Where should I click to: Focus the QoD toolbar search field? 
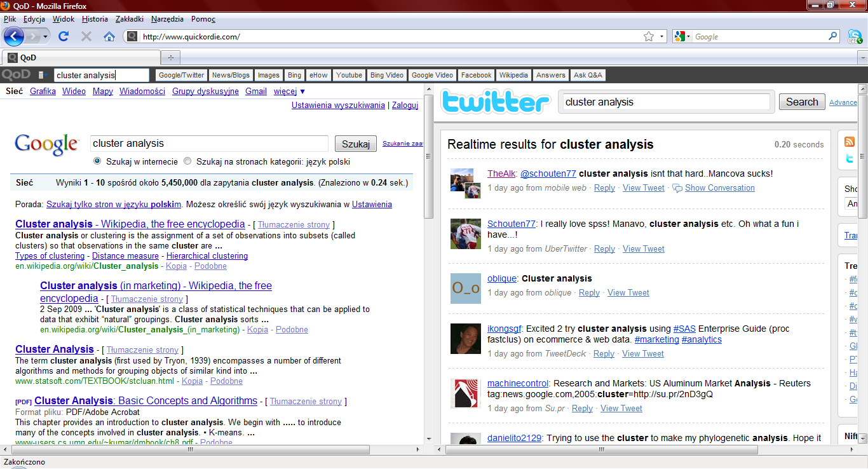[x=102, y=75]
